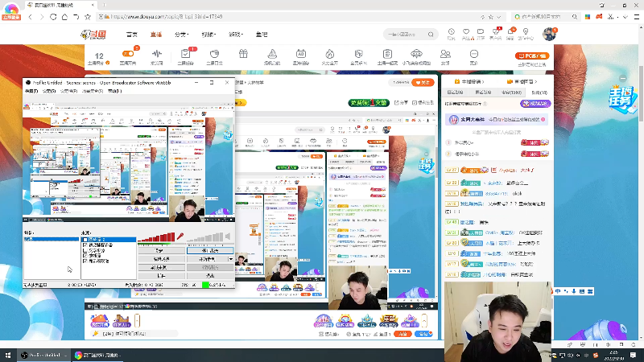Open the message icon with red badge
Image resolution: width=644 pixels, height=362 pixels.
pyautogui.click(x=496, y=31)
